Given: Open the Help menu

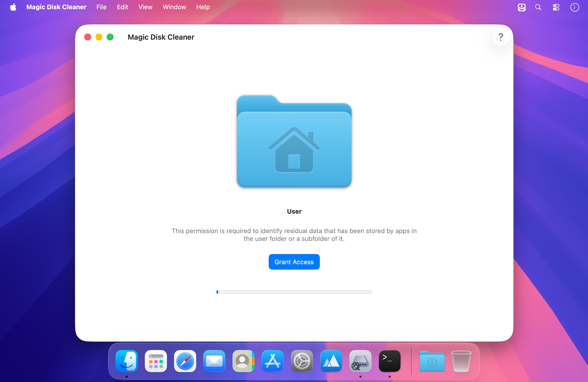Looking at the screenshot, I should pyautogui.click(x=203, y=7).
